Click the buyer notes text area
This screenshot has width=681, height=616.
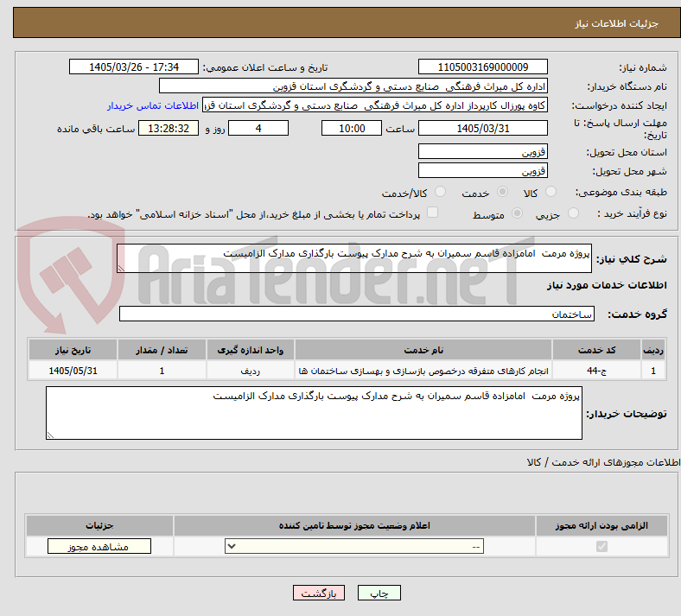click(314, 413)
